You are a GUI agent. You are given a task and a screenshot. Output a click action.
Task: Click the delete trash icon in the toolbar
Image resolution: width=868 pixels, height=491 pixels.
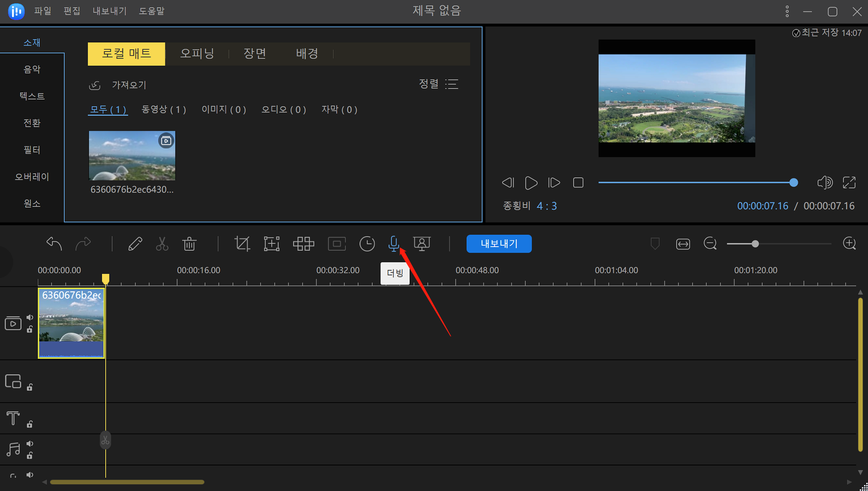tap(189, 244)
